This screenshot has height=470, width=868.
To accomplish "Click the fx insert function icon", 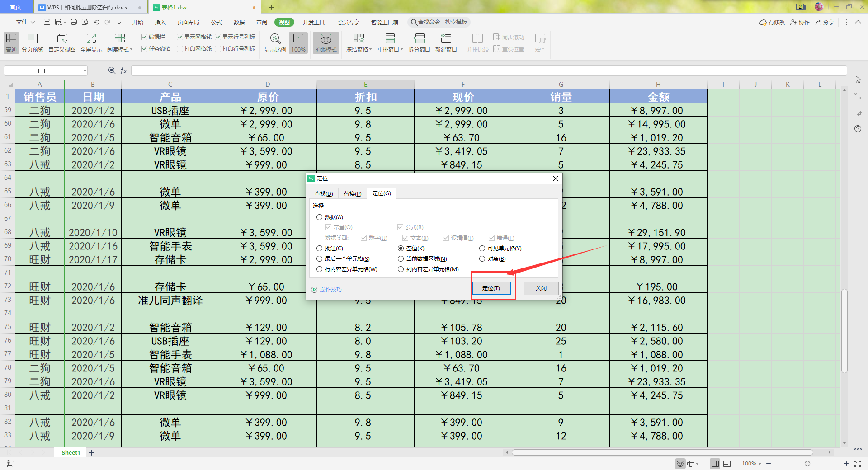I will (123, 70).
